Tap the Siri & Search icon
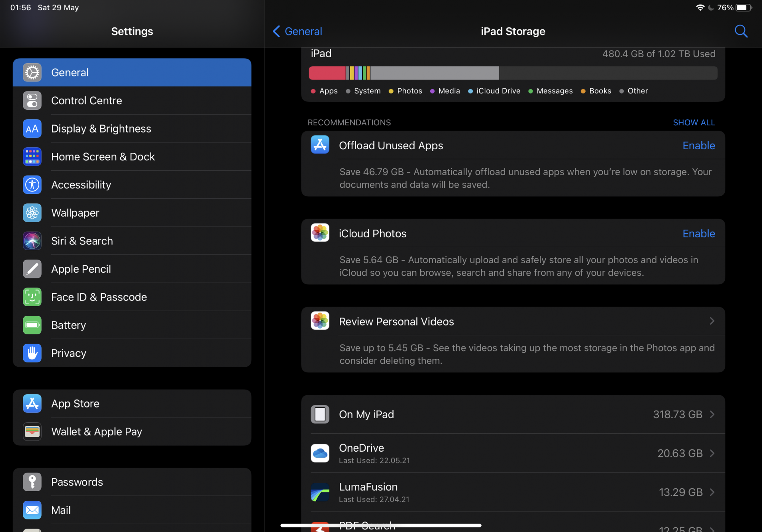 click(x=32, y=241)
